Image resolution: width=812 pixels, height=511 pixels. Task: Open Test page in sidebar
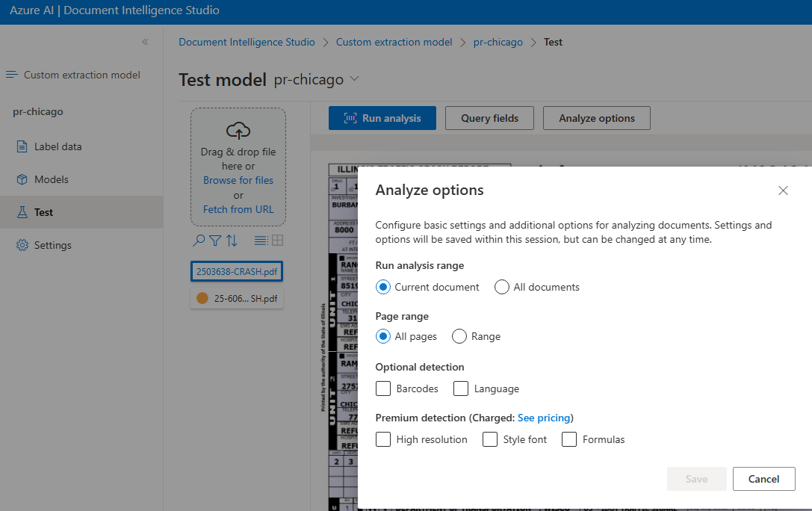[81, 212]
